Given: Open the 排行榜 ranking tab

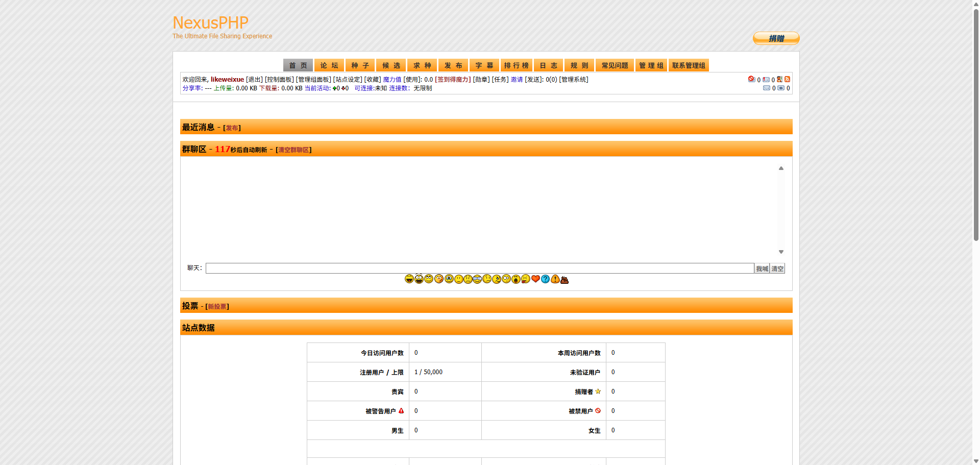Looking at the screenshot, I should pyautogui.click(x=516, y=65).
